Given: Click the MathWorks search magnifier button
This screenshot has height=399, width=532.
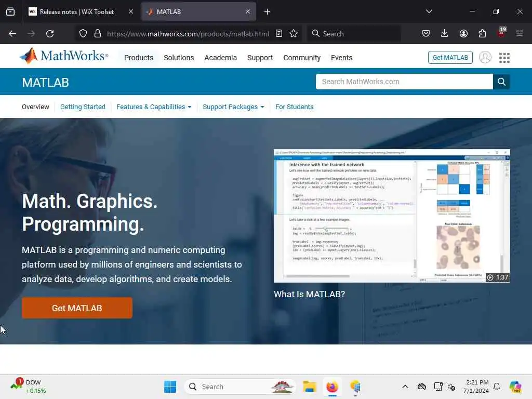Looking at the screenshot, I should click(501, 82).
